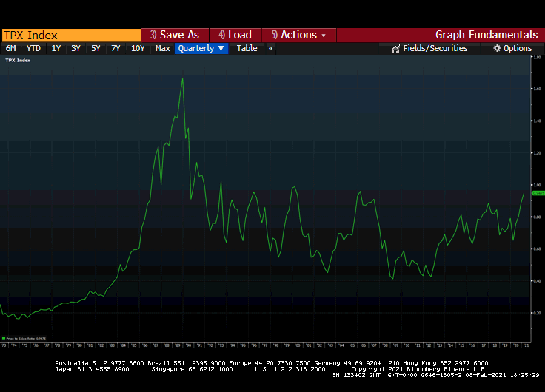Expand the Actions dropdown menu
The image size is (545, 392).
[298, 35]
